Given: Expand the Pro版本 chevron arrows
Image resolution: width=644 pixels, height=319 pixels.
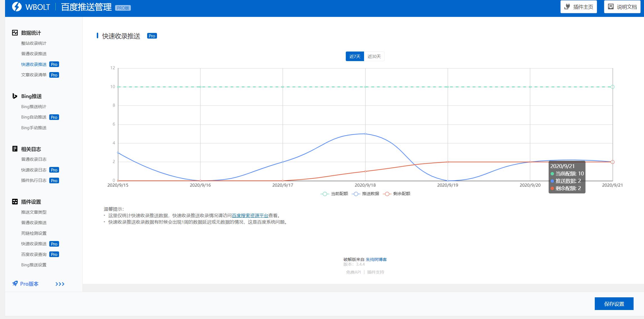Looking at the screenshot, I should 60,284.
